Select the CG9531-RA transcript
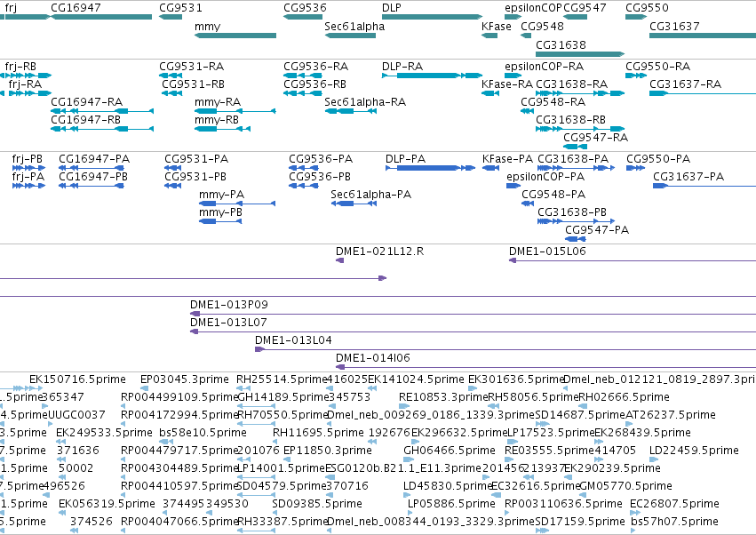The width and height of the screenshot is (756, 535). (171, 76)
